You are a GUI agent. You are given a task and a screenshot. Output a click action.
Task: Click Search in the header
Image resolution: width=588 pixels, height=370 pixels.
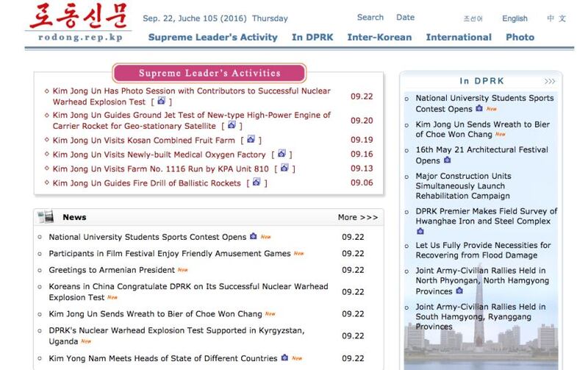tap(370, 17)
